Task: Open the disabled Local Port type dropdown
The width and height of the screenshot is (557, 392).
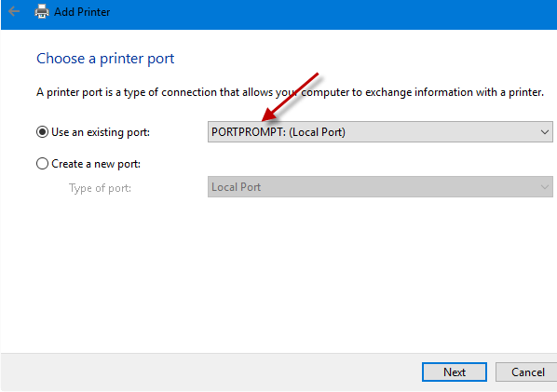Action: tap(380, 187)
